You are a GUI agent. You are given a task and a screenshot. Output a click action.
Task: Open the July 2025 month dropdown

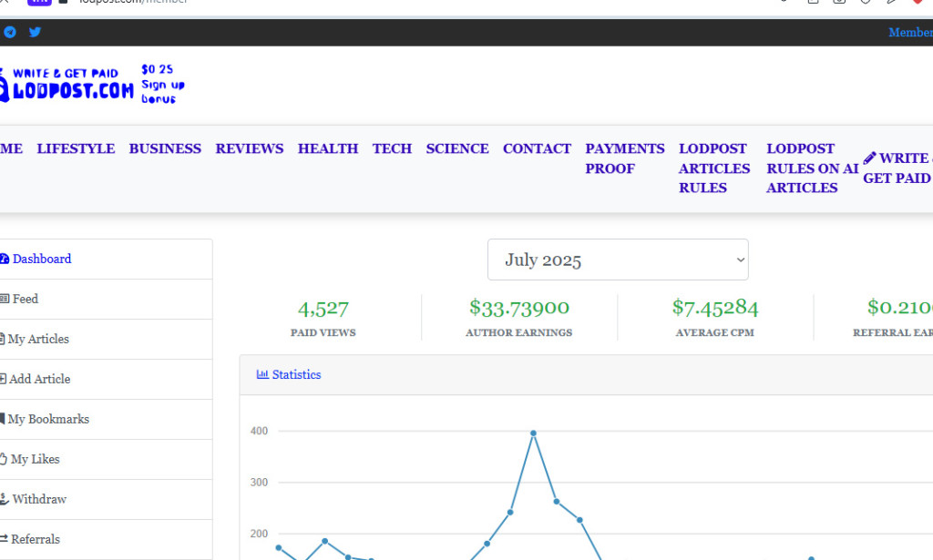(618, 260)
